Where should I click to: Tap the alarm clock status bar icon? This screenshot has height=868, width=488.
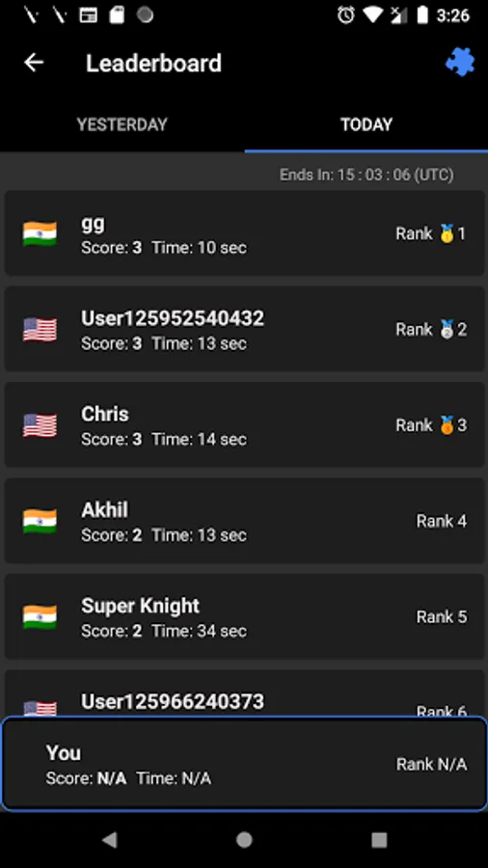click(x=346, y=15)
